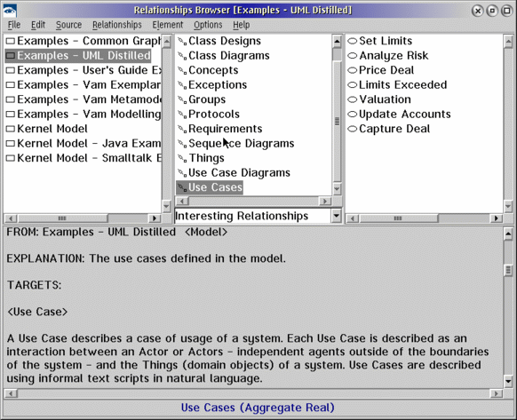Click right arrow of relationships horizontal scrollbar
Image resolution: width=517 pixels, height=420 pixels.
(x=325, y=201)
